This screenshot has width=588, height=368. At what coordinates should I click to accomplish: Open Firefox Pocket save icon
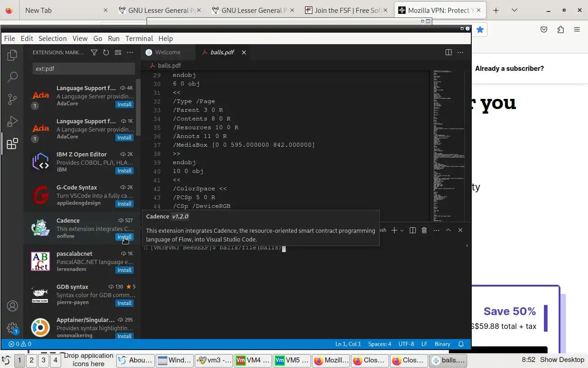[544, 29]
